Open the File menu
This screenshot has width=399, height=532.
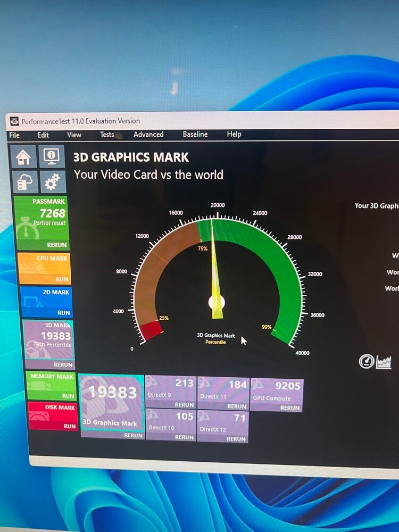coord(14,135)
